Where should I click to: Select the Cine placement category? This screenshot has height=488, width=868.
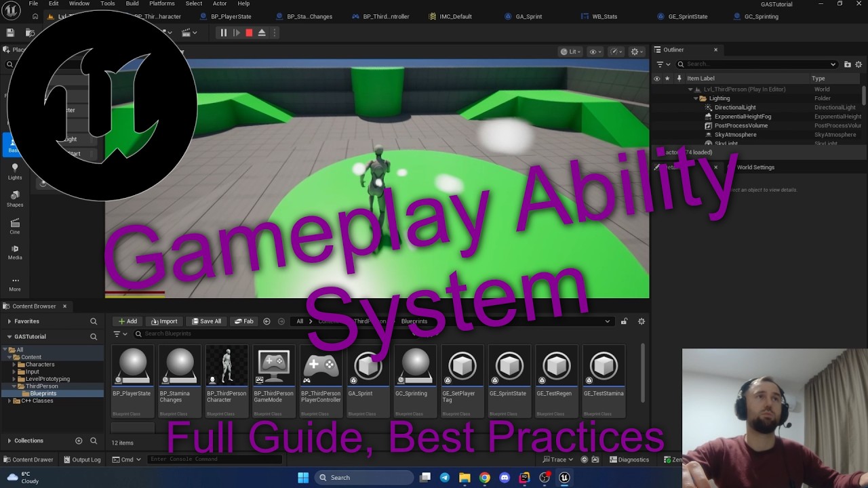15,226
